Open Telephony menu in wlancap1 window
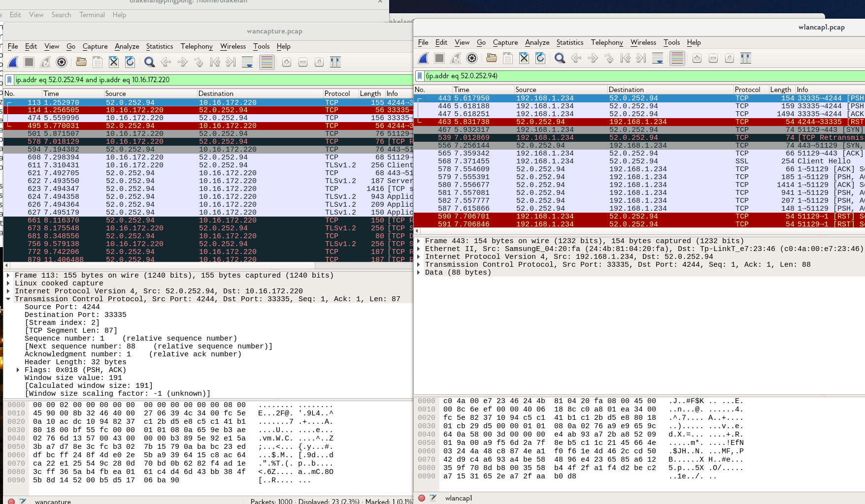This screenshot has width=865, height=504. click(607, 42)
